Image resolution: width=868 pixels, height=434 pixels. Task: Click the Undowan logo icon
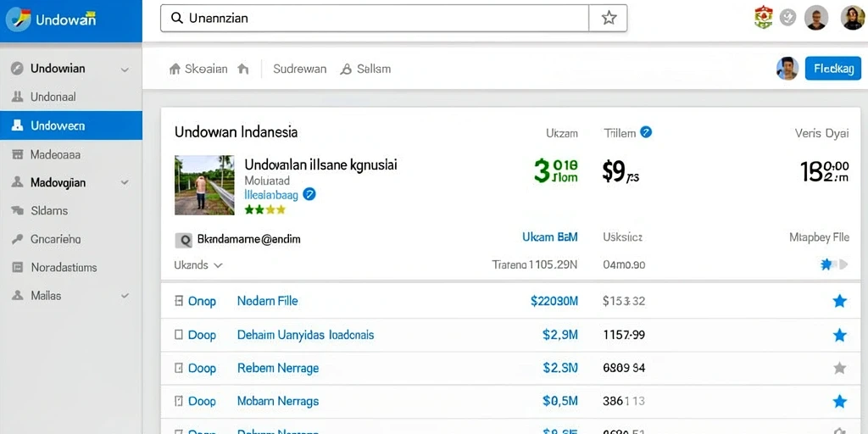tap(19, 20)
